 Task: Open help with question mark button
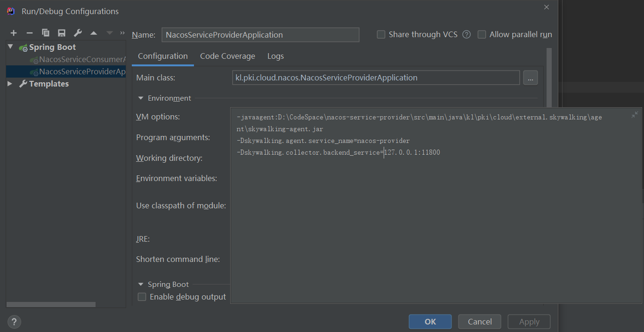pos(14,322)
